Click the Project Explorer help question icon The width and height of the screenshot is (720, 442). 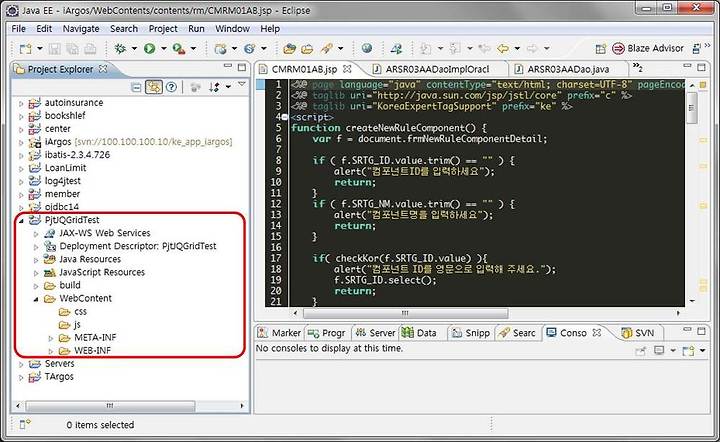(171, 87)
